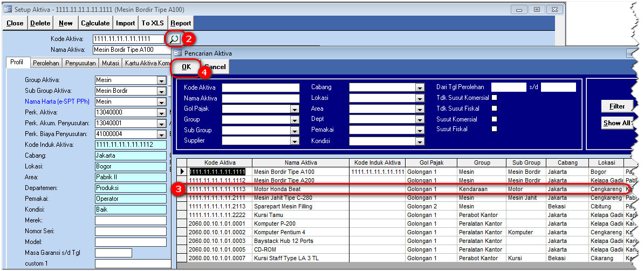Switch to the Perolehan tab

(46, 63)
